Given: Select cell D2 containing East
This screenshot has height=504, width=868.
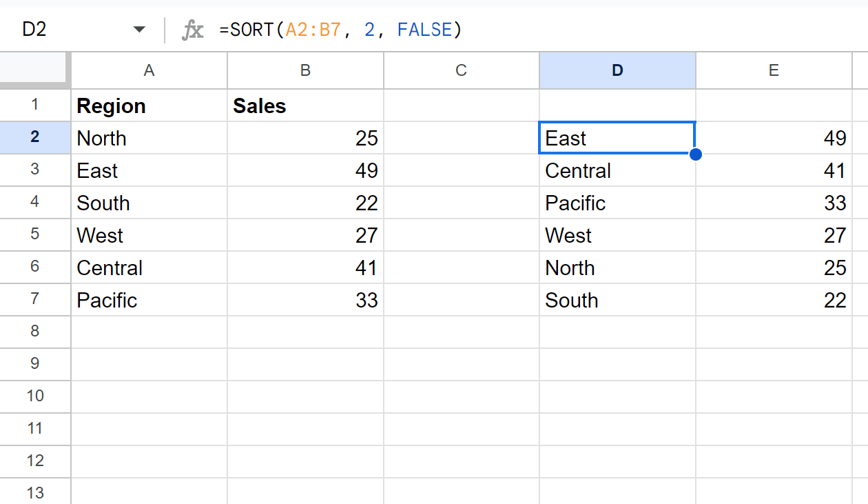Looking at the screenshot, I should [617, 138].
